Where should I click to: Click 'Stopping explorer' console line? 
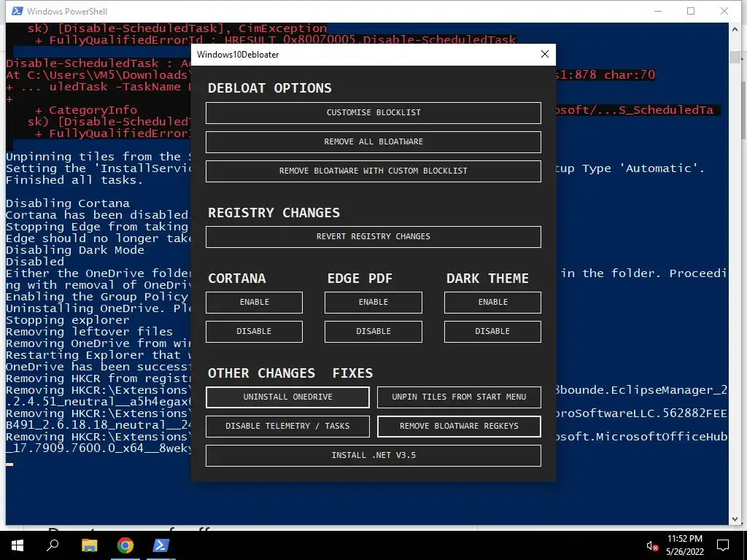[68, 320]
